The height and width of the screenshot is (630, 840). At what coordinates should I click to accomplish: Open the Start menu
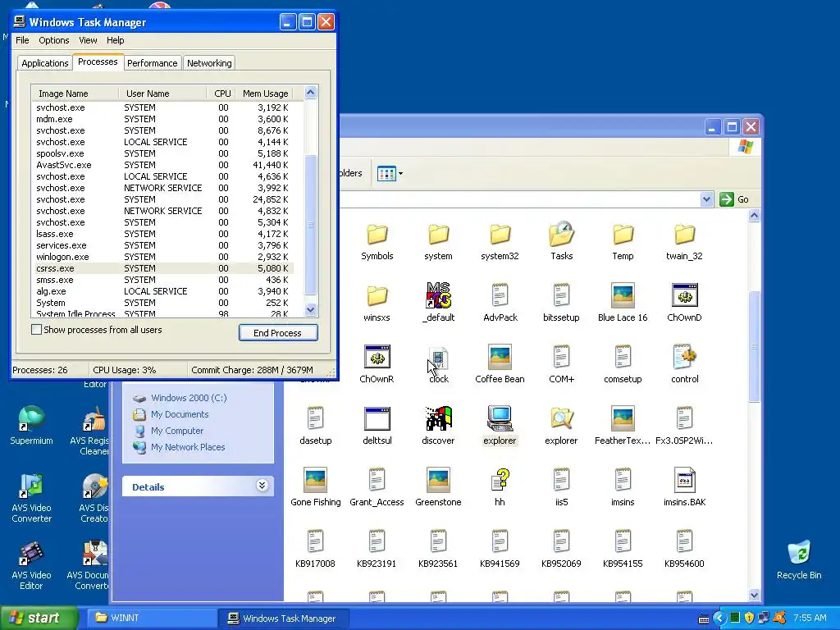[x=39, y=618]
